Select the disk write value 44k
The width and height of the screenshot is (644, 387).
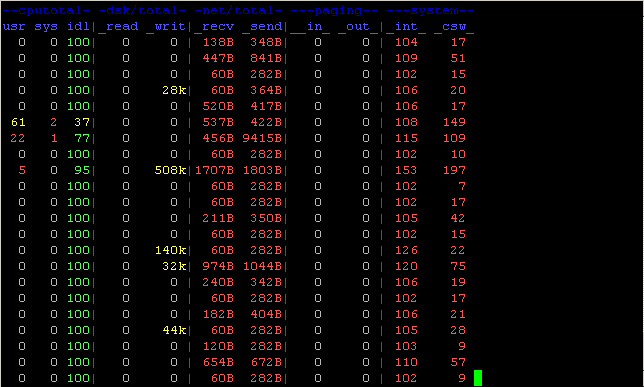pos(174,330)
